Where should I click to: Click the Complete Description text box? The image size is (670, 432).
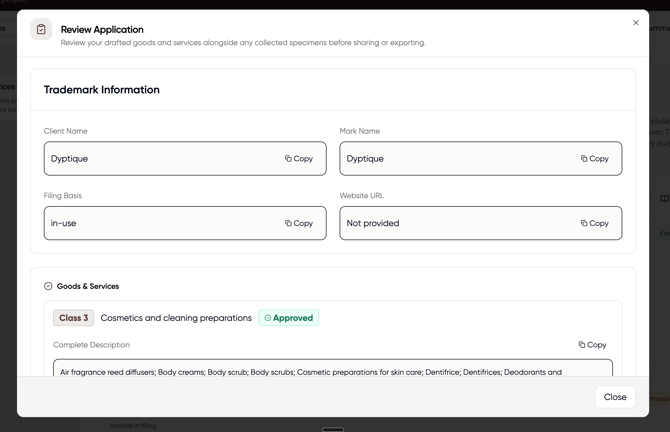coord(333,368)
